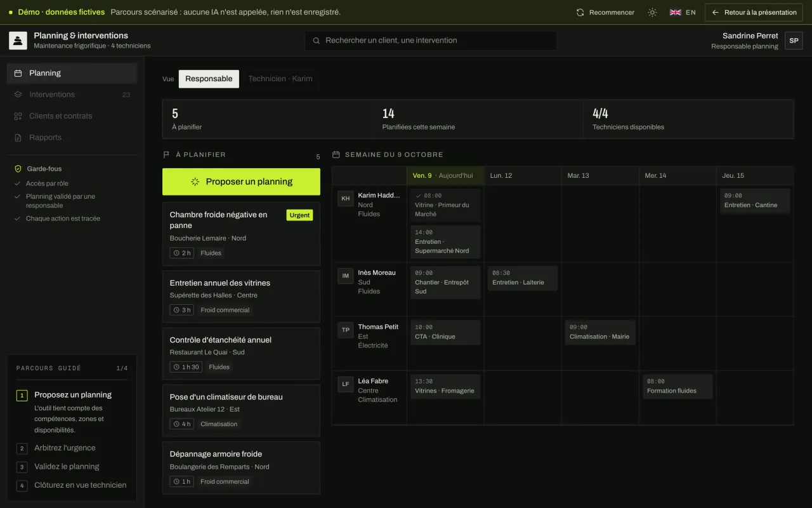Click the TP technician avatar

pos(345,330)
